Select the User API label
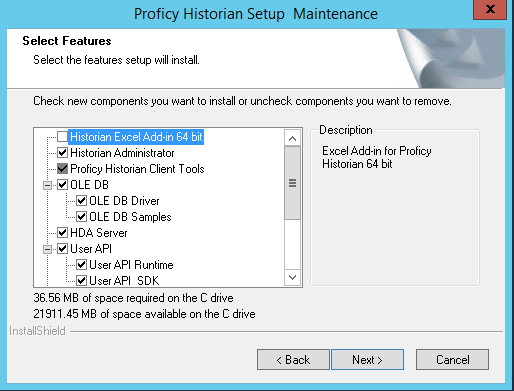This screenshot has height=391, width=514. coord(91,249)
